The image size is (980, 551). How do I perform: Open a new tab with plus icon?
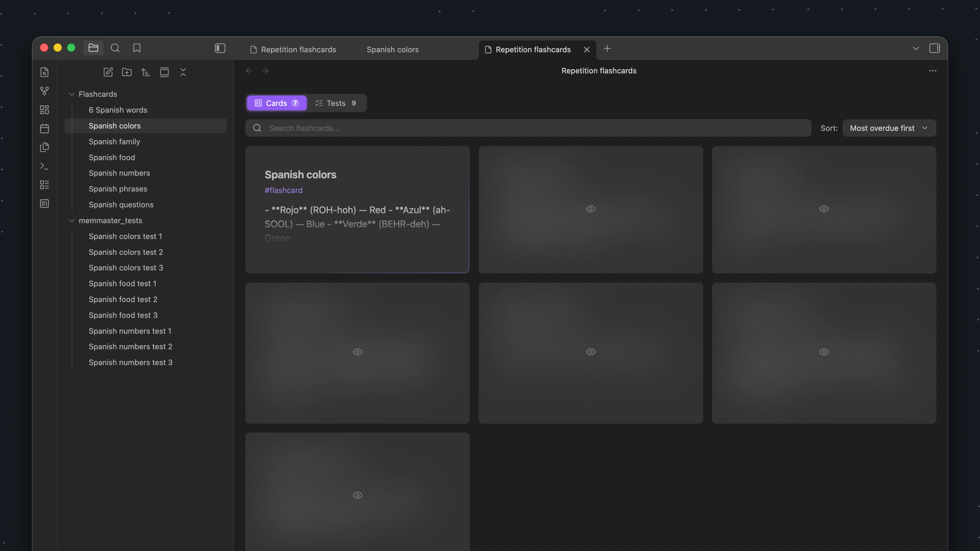coord(607,49)
